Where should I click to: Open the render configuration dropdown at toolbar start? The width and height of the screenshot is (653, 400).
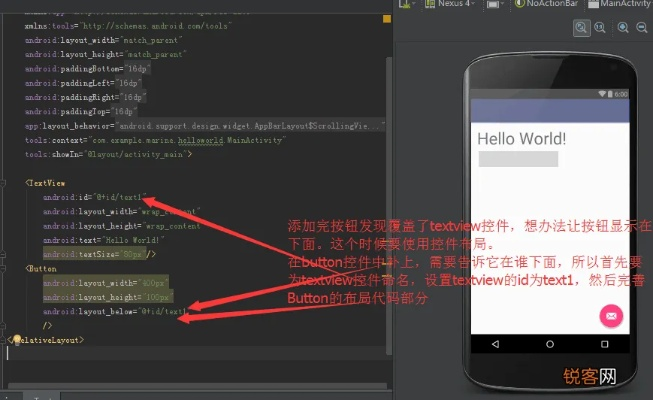pos(406,5)
